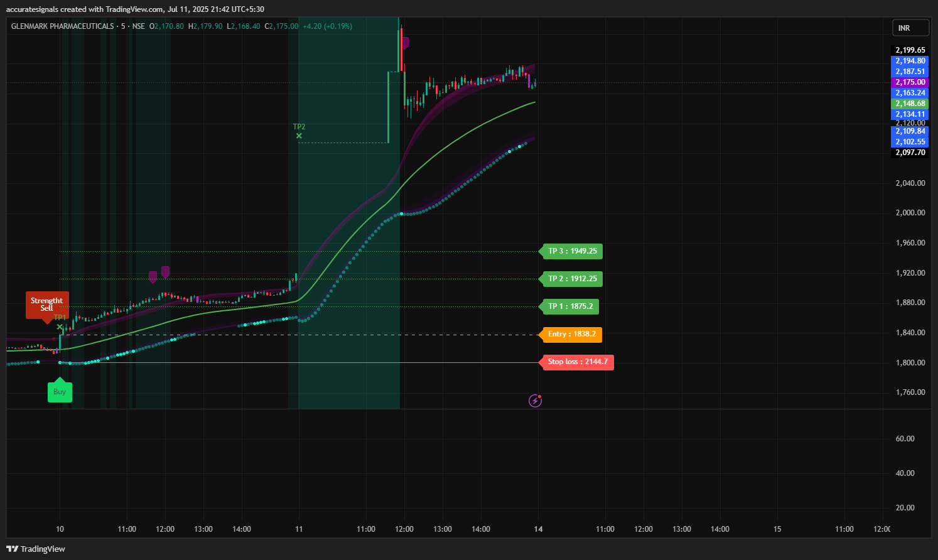Image resolution: width=938 pixels, height=560 pixels.
Task: Click date label 10 on time axis
Action: point(60,529)
